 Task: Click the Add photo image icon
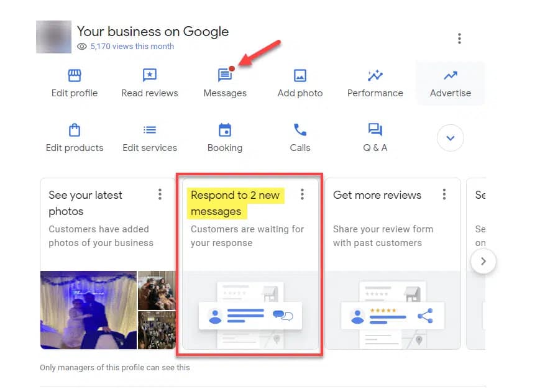(x=300, y=75)
